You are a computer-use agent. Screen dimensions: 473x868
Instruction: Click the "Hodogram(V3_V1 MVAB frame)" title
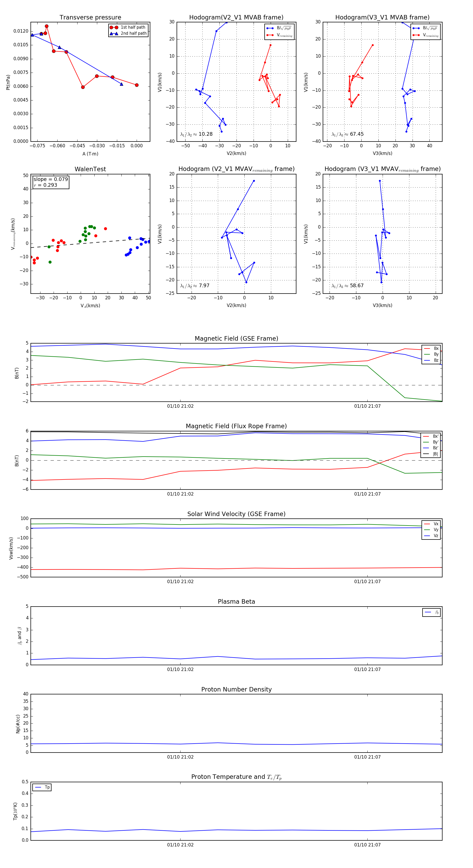pyautogui.click(x=382, y=18)
